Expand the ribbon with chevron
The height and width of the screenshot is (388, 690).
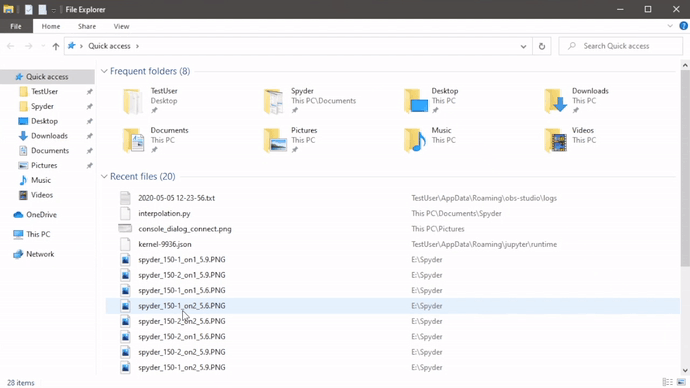coord(670,26)
